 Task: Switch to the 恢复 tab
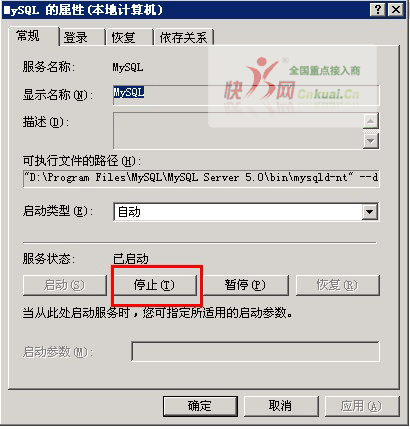click(129, 37)
